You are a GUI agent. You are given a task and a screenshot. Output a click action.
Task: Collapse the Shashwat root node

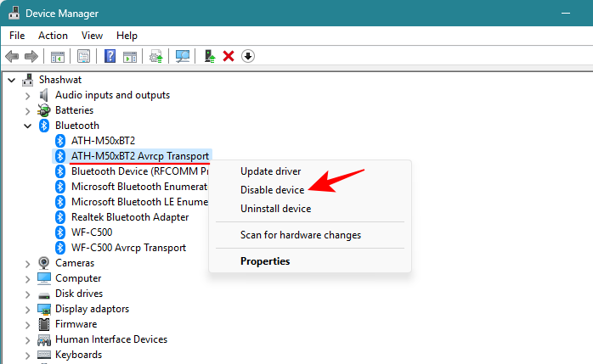point(12,80)
